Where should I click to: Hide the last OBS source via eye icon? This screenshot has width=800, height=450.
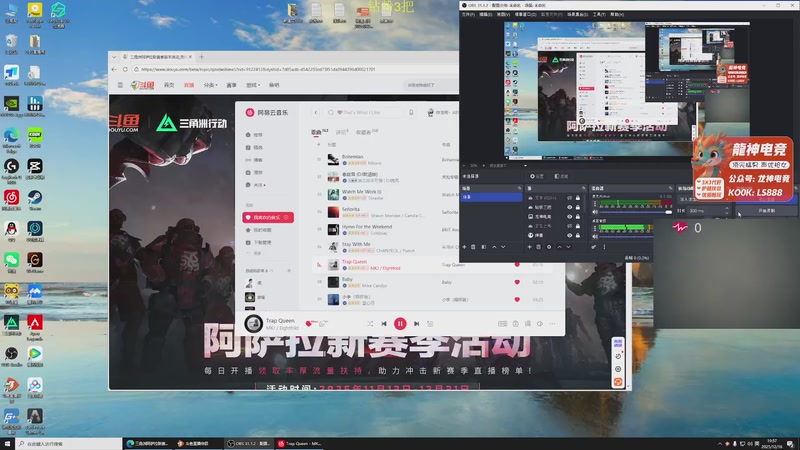569,235
